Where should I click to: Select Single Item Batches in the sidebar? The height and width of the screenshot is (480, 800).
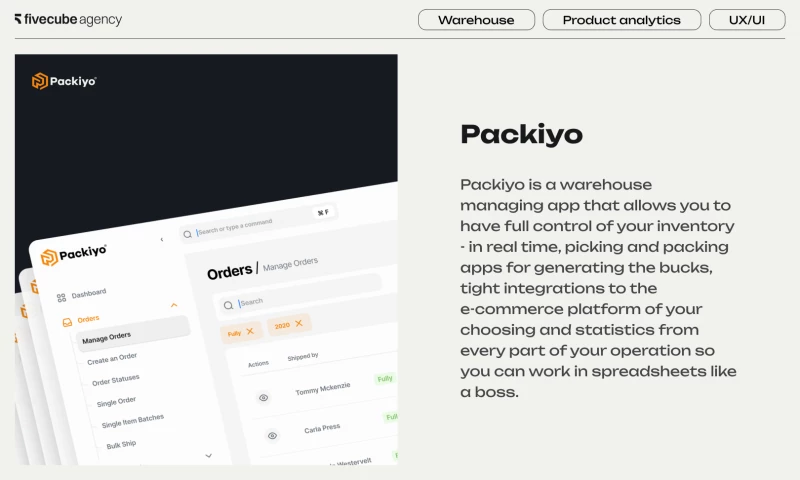click(x=133, y=421)
